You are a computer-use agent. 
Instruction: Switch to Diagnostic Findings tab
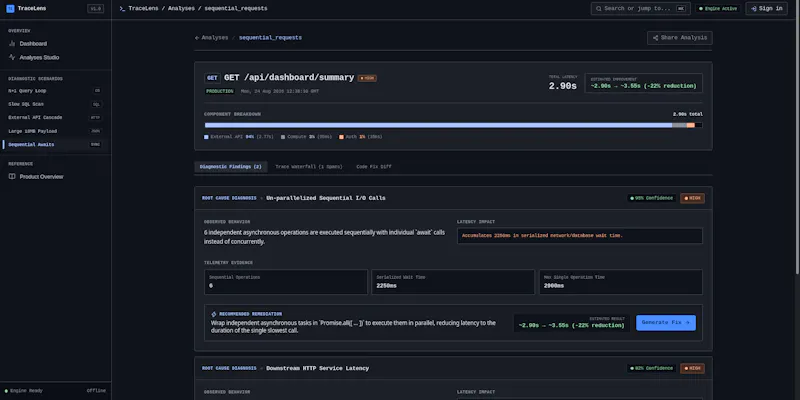pyautogui.click(x=231, y=167)
